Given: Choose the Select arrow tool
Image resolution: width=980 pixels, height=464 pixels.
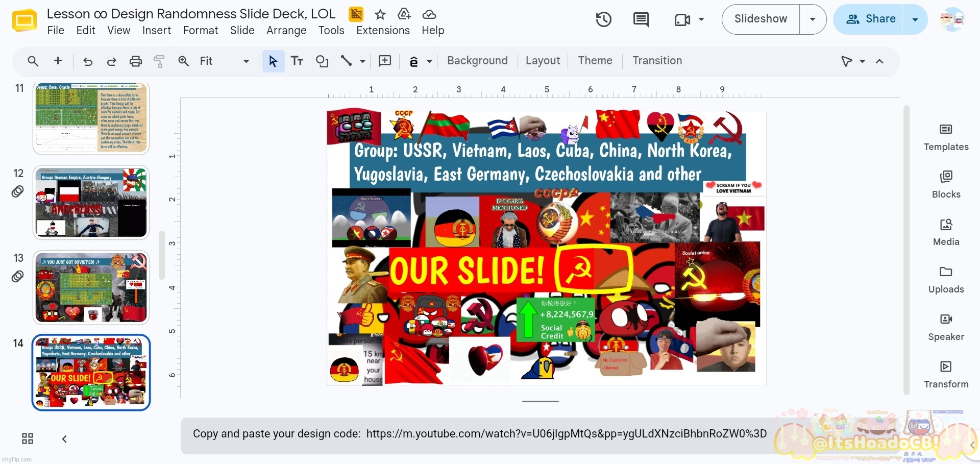Looking at the screenshot, I should tap(273, 61).
